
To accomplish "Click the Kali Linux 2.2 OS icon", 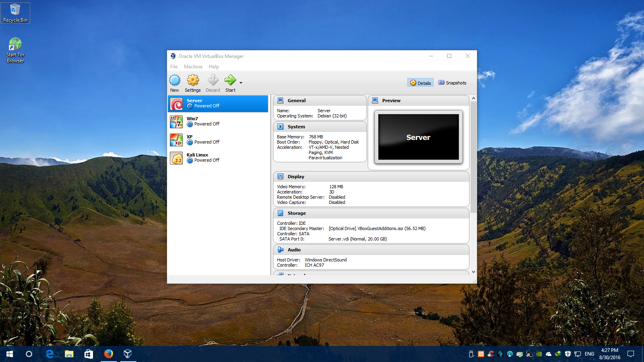I will click(176, 158).
